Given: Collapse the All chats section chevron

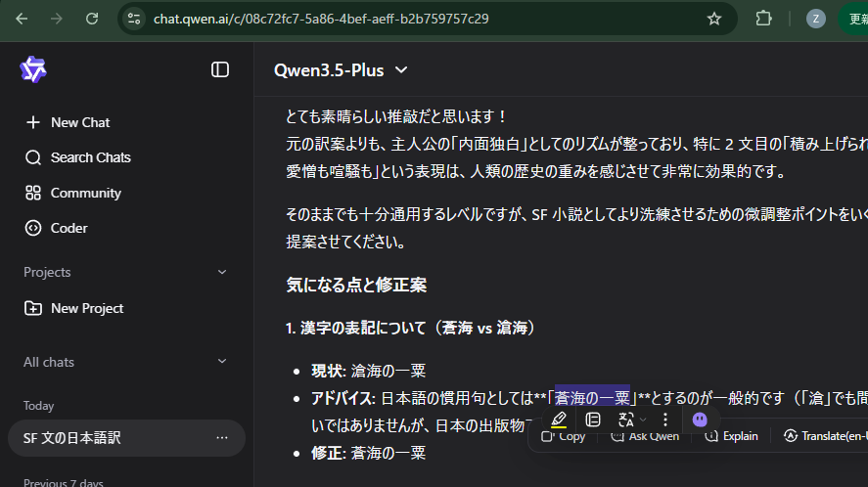Looking at the screenshot, I should (x=222, y=362).
